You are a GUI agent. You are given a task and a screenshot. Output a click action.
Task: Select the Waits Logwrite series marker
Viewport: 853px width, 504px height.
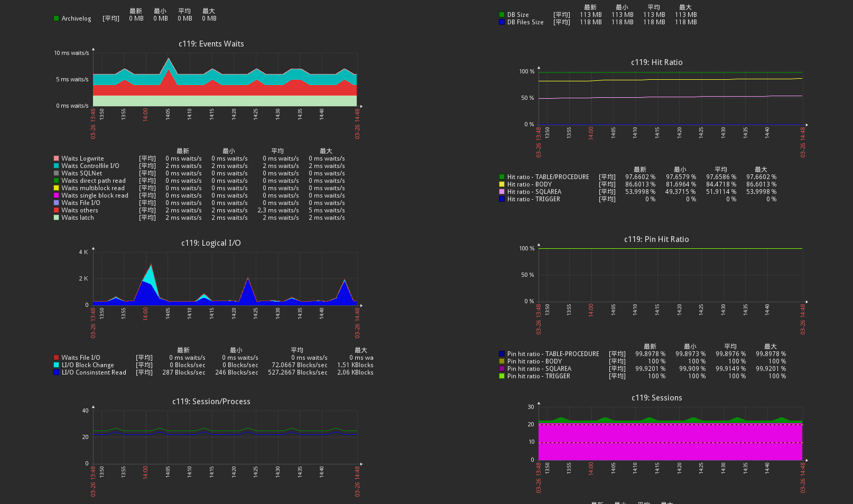click(56, 158)
